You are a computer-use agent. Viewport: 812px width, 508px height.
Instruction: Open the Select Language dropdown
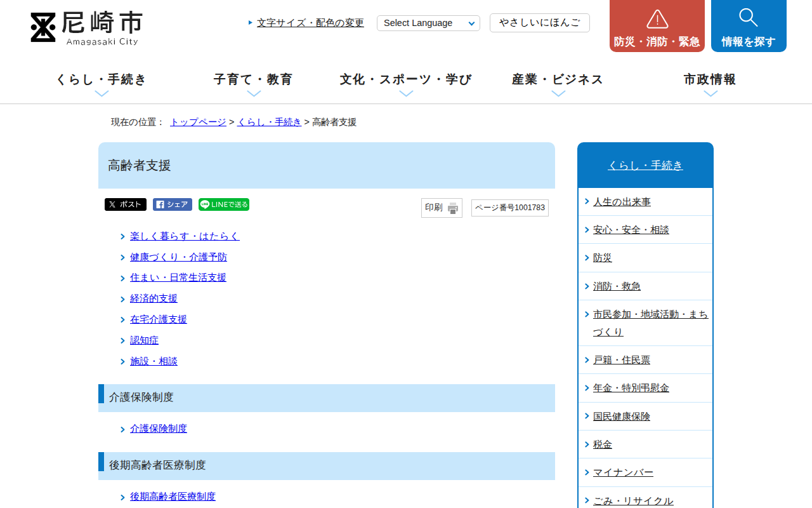tap(428, 23)
